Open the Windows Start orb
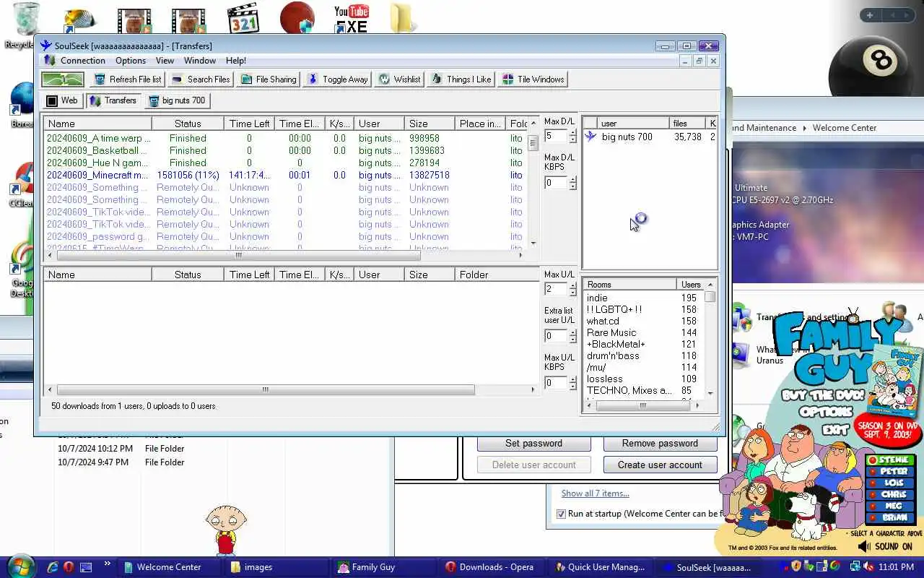The image size is (924, 578). (19, 566)
